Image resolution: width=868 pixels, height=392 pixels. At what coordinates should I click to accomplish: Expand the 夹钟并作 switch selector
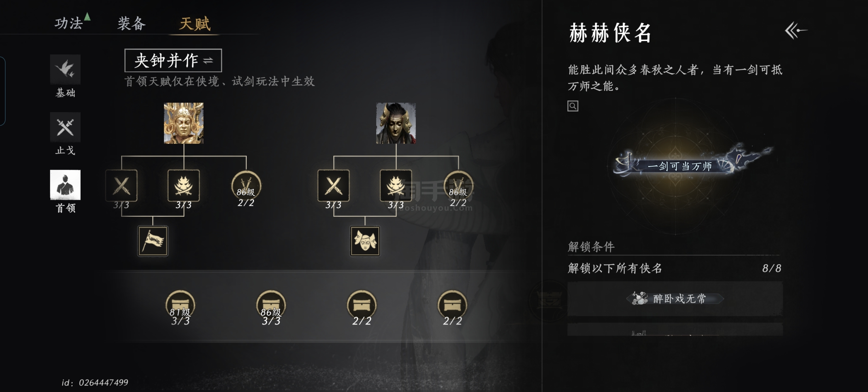(x=173, y=60)
